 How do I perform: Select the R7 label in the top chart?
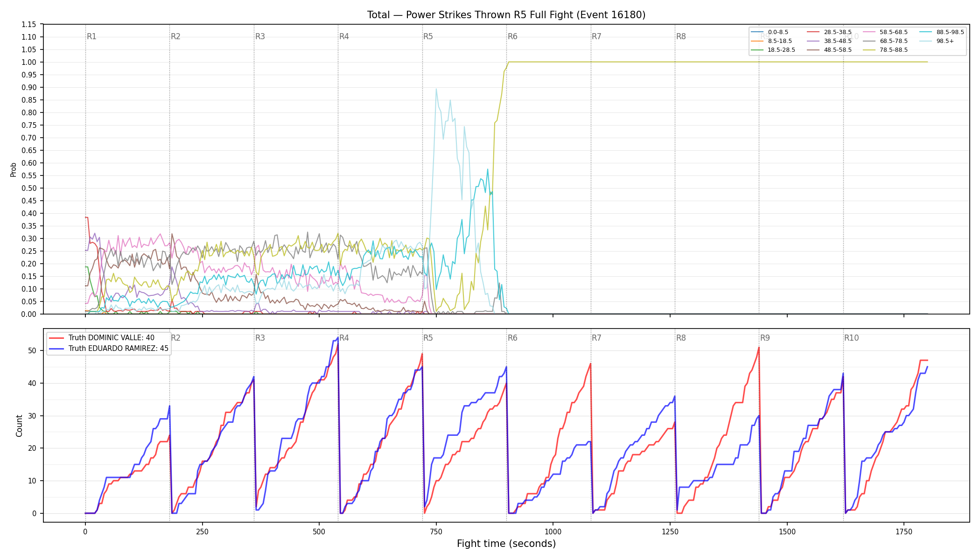tap(596, 36)
